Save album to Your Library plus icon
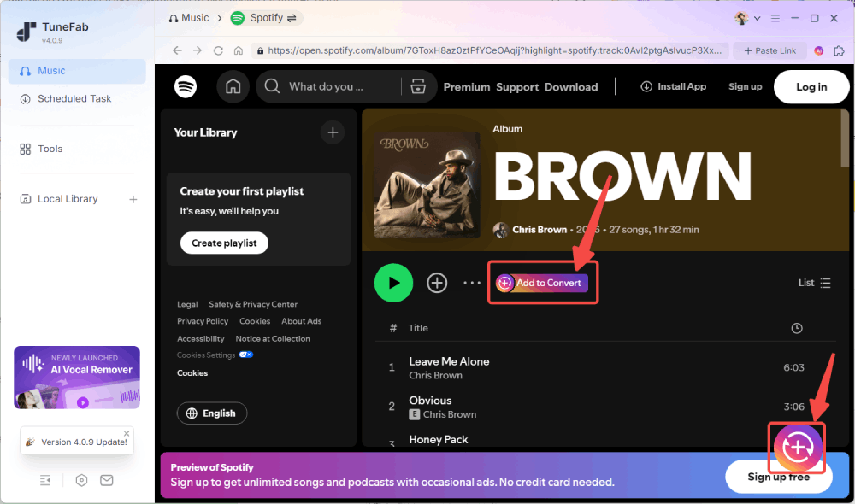 tap(437, 283)
